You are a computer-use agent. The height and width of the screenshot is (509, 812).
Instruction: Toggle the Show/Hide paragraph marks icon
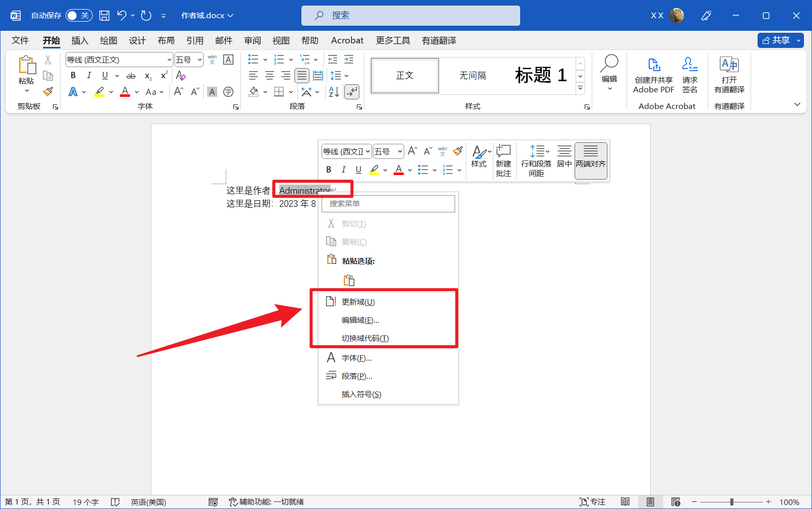pos(351,92)
